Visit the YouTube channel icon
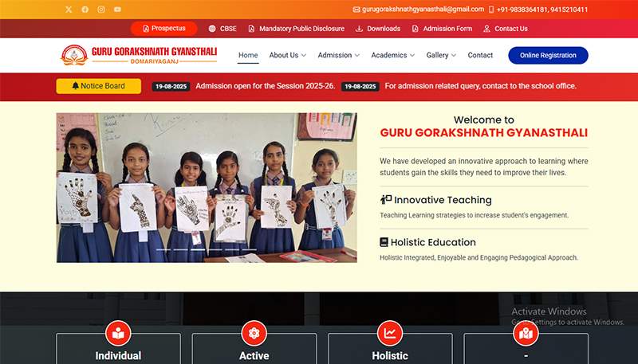Viewport: 638px width, 364px height. 117,10
